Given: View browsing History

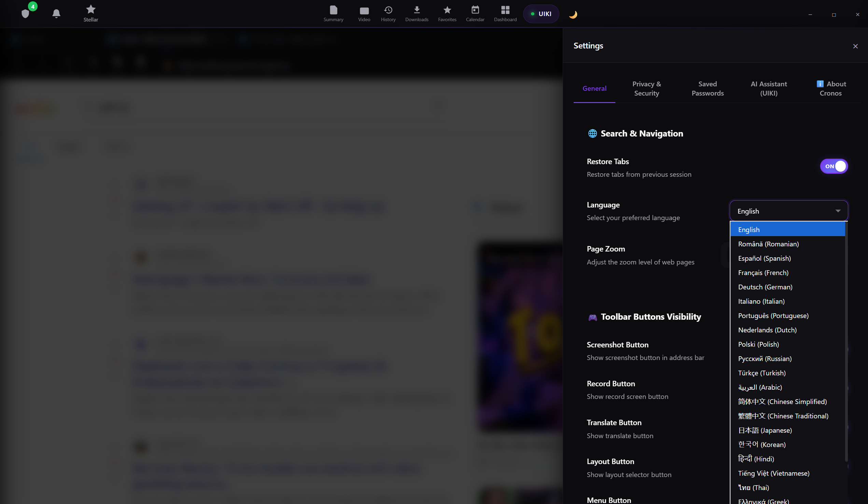Looking at the screenshot, I should coord(388,13).
